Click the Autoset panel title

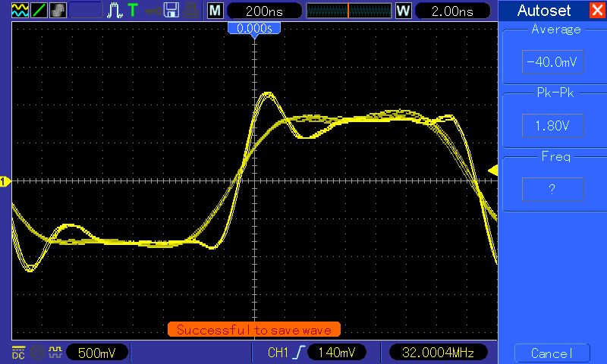pos(543,11)
